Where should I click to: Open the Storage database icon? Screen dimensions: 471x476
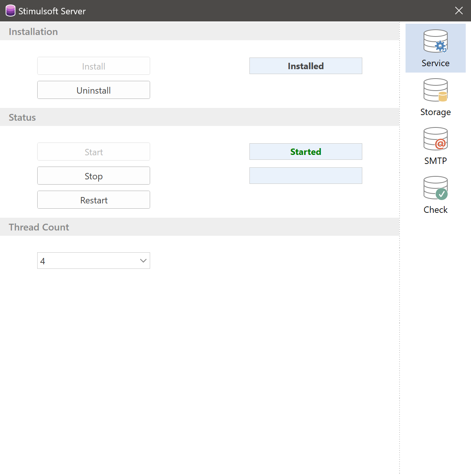click(435, 90)
